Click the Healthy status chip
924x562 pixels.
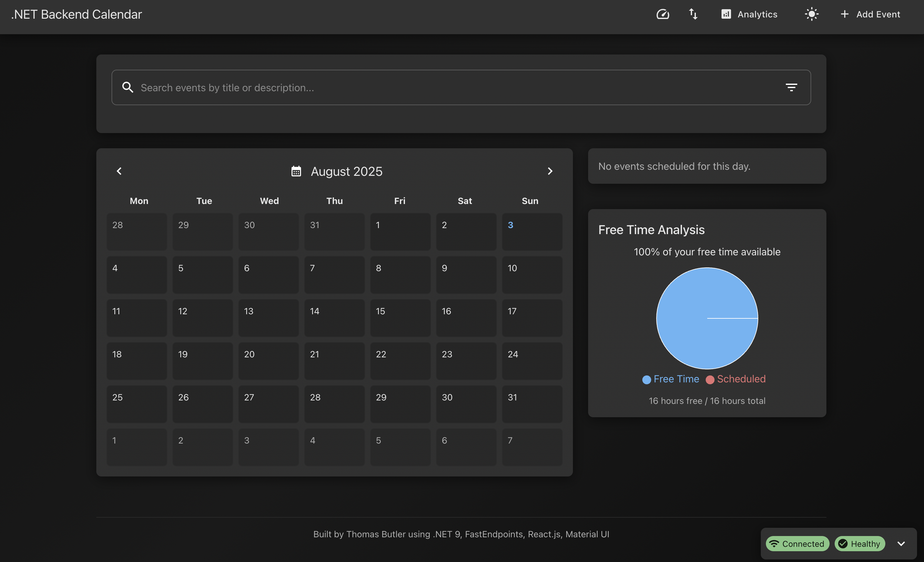[859, 544]
